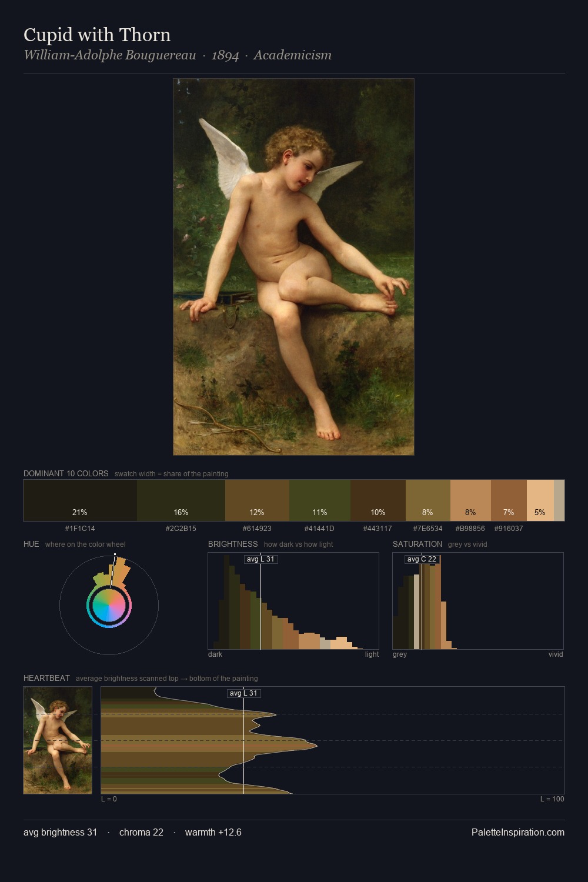Click the 'avg C 22' tag in the Saturation histogram
This screenshot has height=882, width=588.
click(422, 559)
